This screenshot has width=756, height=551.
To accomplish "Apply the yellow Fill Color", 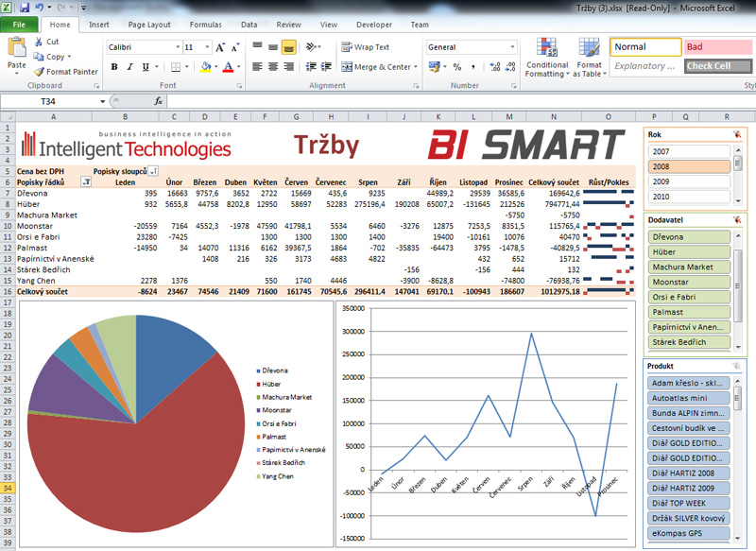I will point(206,67).
